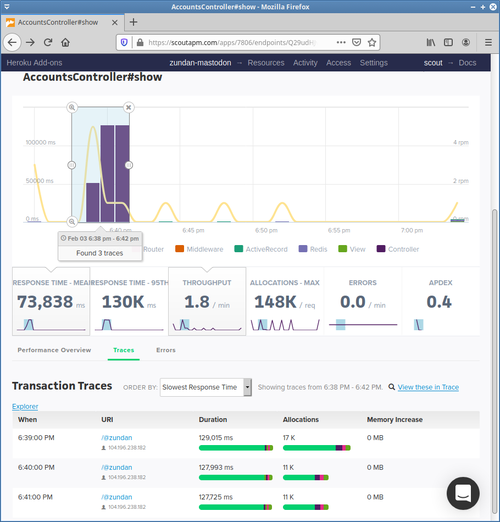The image size is (500, 522).
Task: Open a new browser tab
Action: 133,22
